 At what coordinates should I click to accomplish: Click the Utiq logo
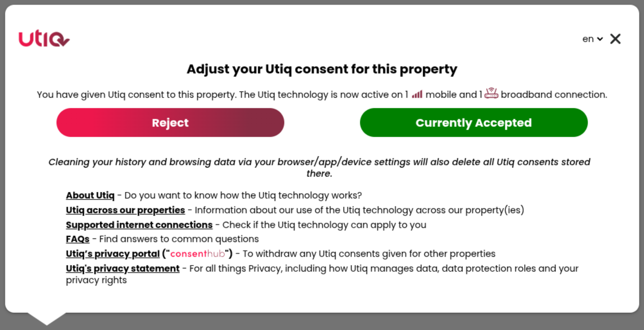(x=44, y=39)
